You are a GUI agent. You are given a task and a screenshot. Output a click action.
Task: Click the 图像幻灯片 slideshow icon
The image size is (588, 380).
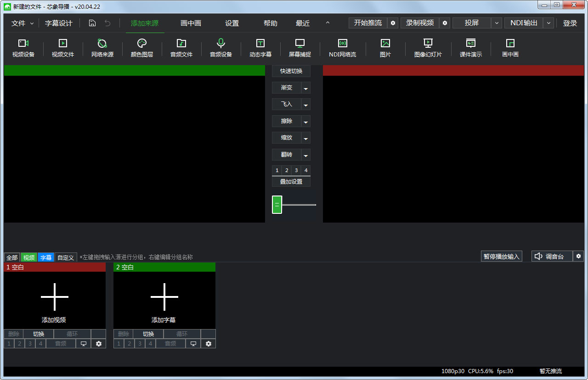pyautogui.click(x=428, y=44)
